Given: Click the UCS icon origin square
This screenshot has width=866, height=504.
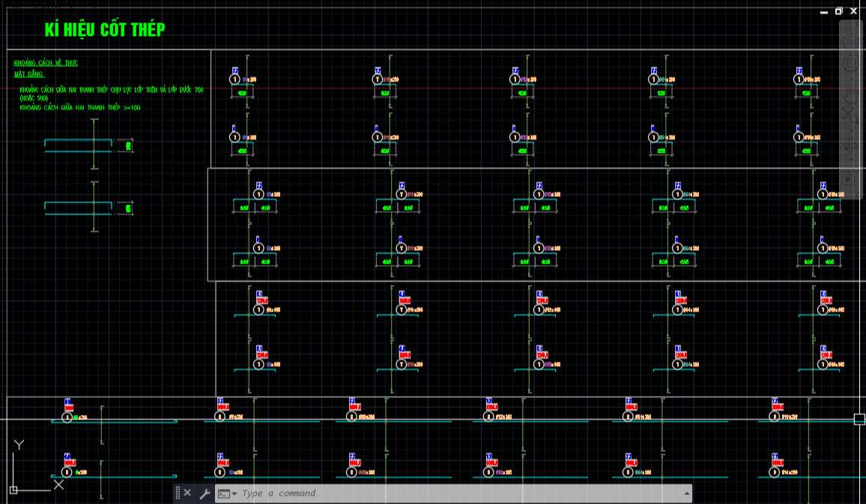Looking at the screenshot, I should [13, 490].
